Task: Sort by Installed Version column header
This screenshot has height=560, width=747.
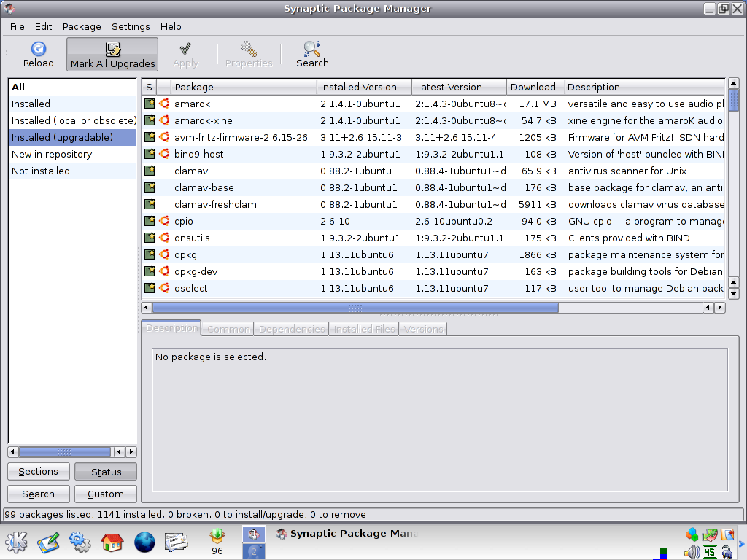Action: tap(365, 87)
